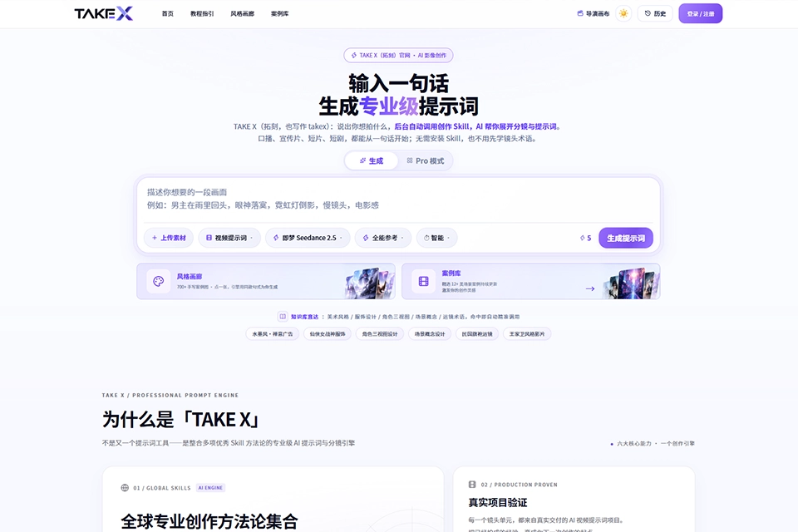
Task: Select the 民国旗袍运镜 chip
Action: tap(477, 334)
